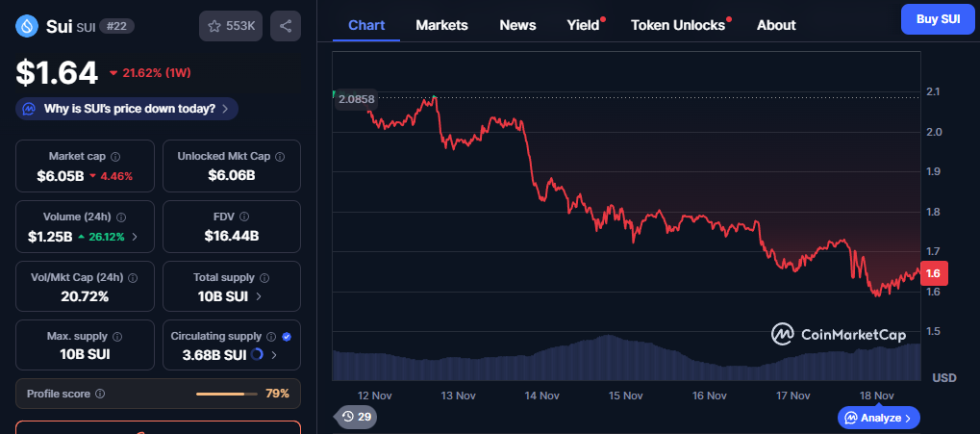Open the Token Unlocks tab
The image size is (980, 434).
pyautogui.click(x=678, y=25)
